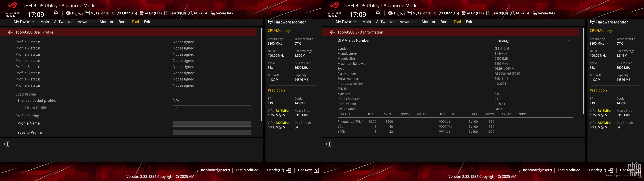The image size is (644, 181).
Task: Click the PMIC Vendor value Richtek
Action: click(x=500, y=104)
